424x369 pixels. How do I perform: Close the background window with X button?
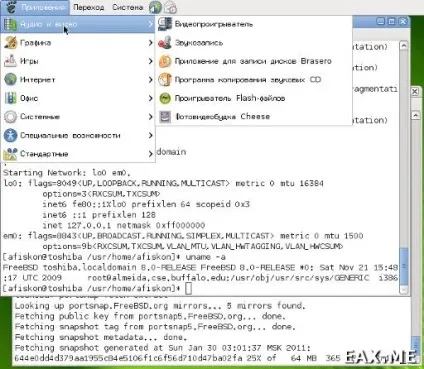[x=415, y=91]
